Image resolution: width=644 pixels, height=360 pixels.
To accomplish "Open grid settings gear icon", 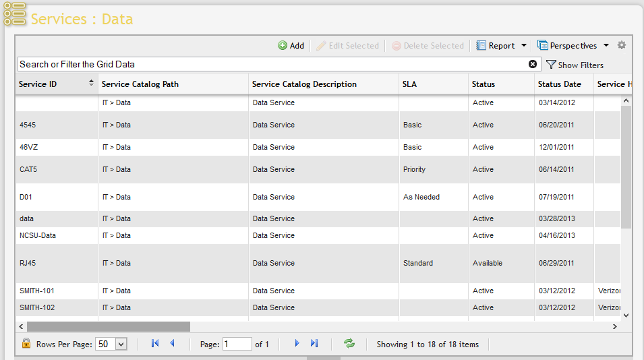I will pos(622,45).
